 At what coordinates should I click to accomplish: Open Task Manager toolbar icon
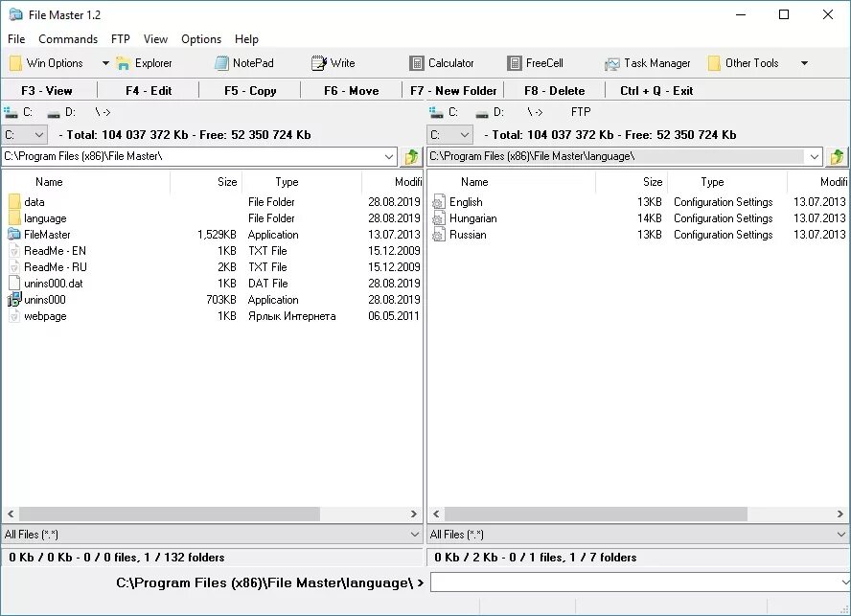[611, 64]
